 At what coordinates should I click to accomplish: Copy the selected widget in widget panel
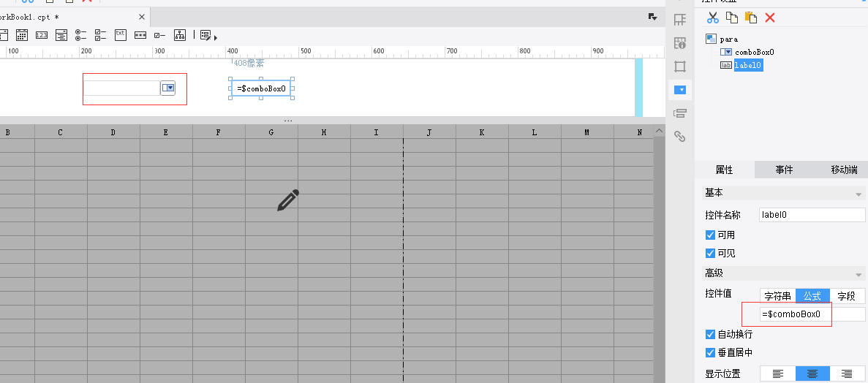[x=732, y=18]
